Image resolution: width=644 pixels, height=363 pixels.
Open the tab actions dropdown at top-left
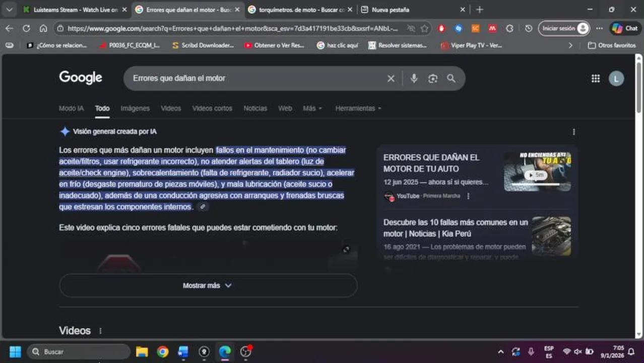click(x=9, y=10)
